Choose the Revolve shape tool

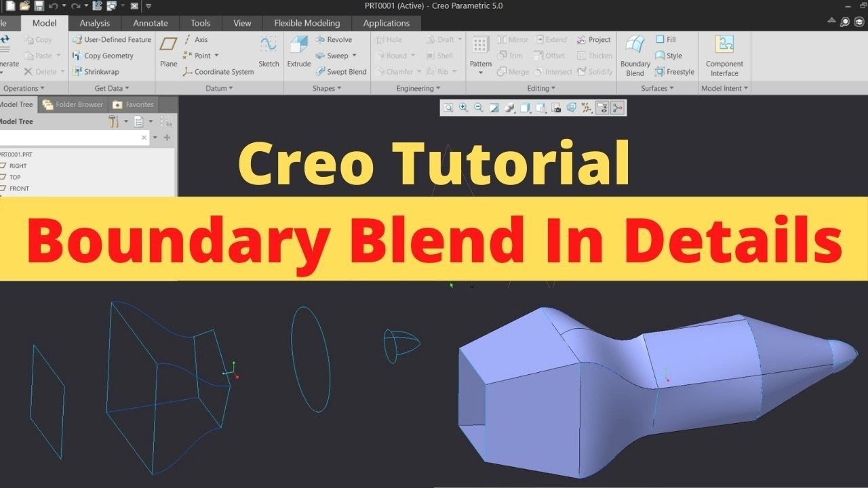click(x=334, y=40)
